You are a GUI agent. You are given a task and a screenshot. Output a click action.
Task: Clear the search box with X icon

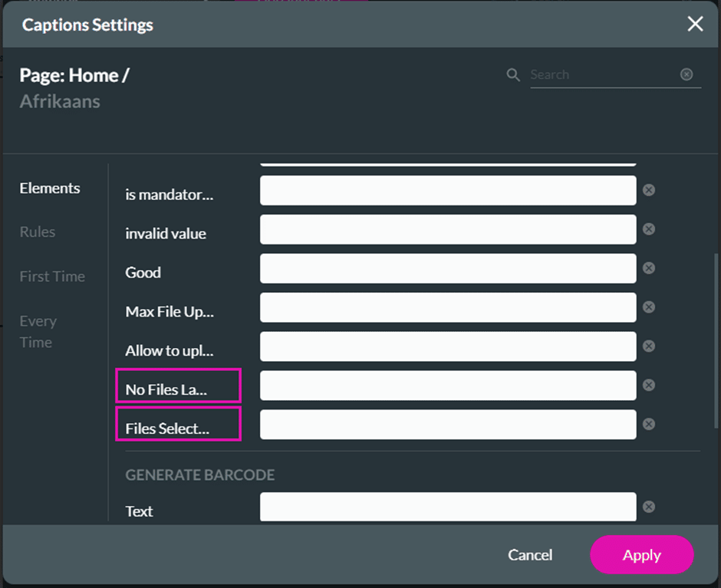pyautogui.click(x=686, y=74)
